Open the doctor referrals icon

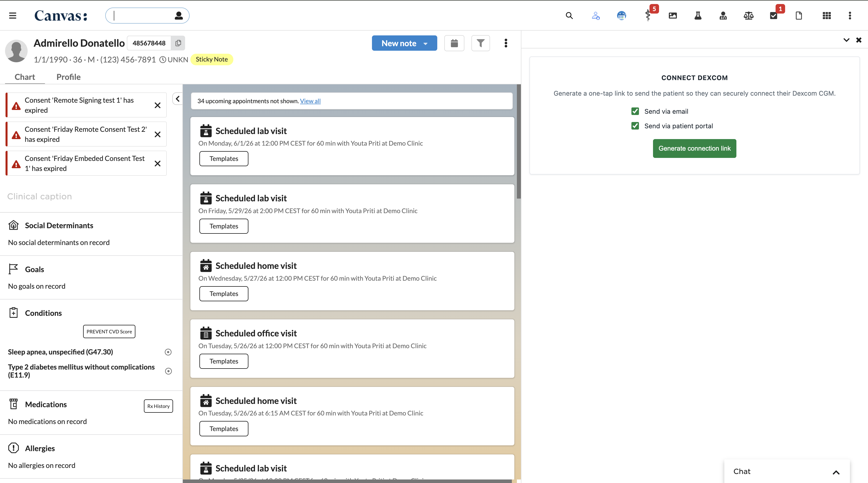click(723, 16)
